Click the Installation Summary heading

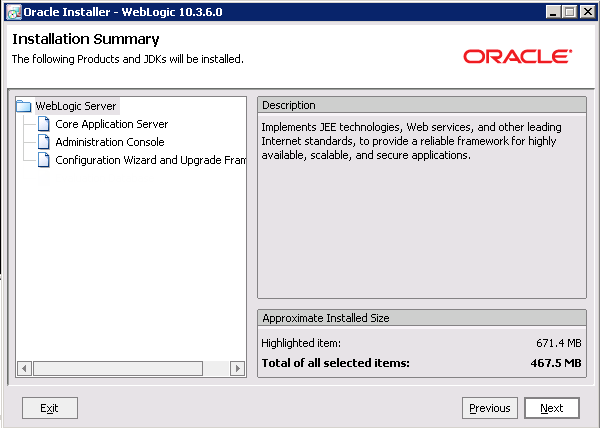[86, 39]
